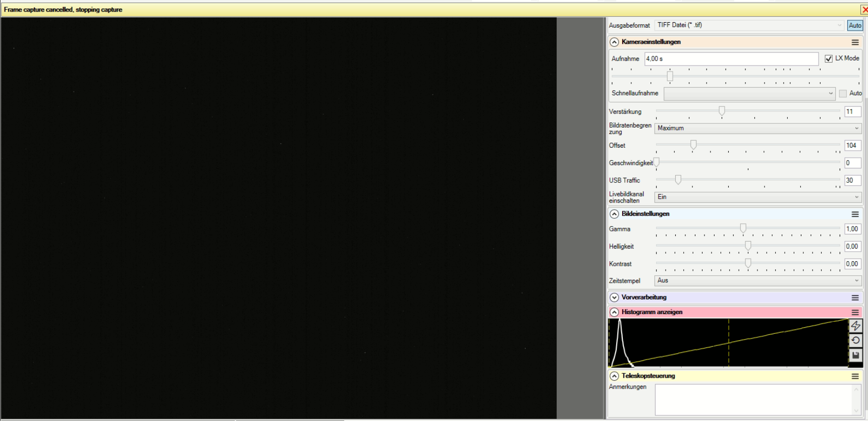The image size is (868, 421).
Task: Open the Schnellaufnahme dropdown
Action: [749, 93]
